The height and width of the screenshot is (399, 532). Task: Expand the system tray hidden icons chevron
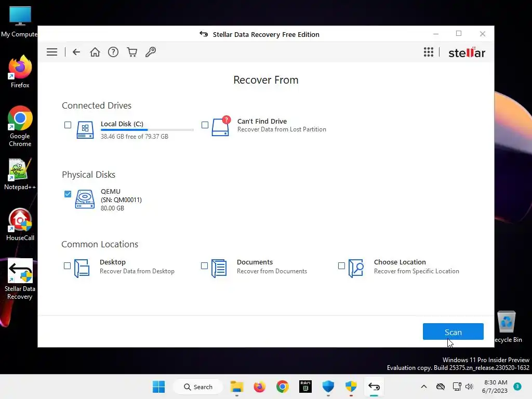[x=424, y=387]
